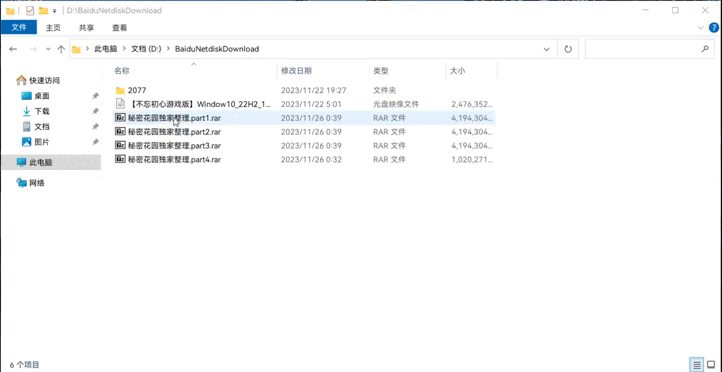Sort by 大小 column header
Viewport: 722px width, 372px height.
[x=457, y=71]
